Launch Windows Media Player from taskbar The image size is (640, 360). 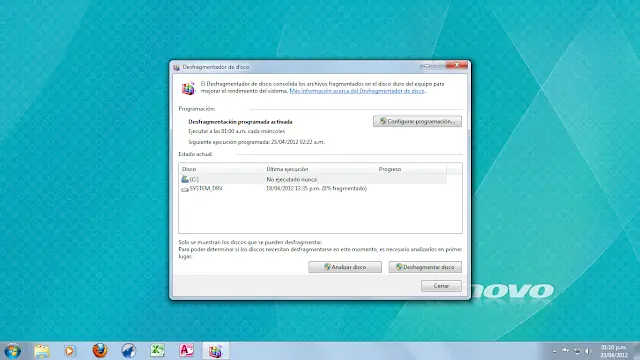click(69, 351)
